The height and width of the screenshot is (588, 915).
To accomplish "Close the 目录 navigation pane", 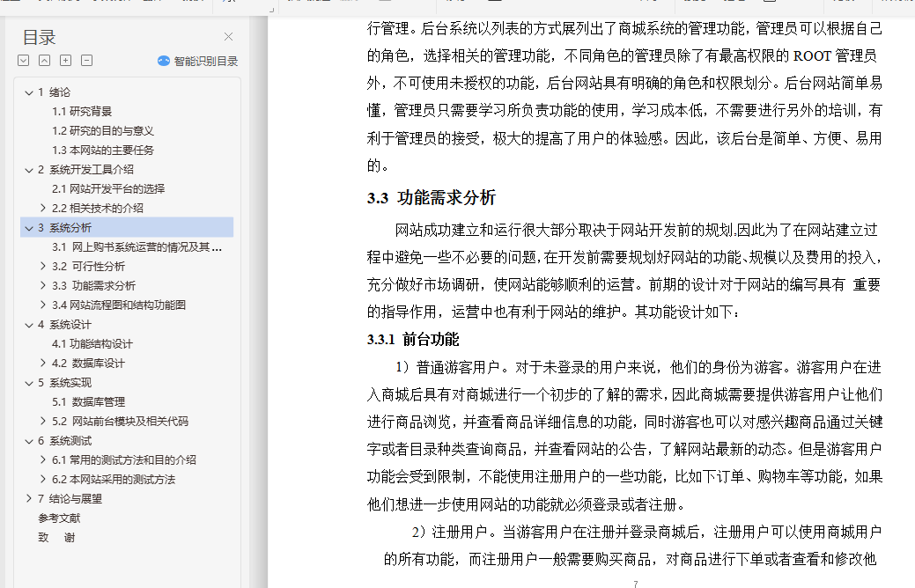I will pos(228,37).
